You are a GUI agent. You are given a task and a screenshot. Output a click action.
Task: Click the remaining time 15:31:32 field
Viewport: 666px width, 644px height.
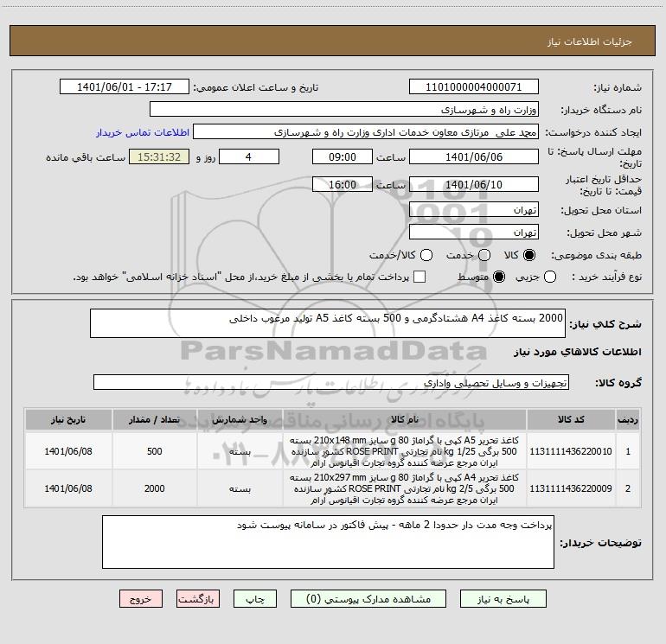(159, 156)
